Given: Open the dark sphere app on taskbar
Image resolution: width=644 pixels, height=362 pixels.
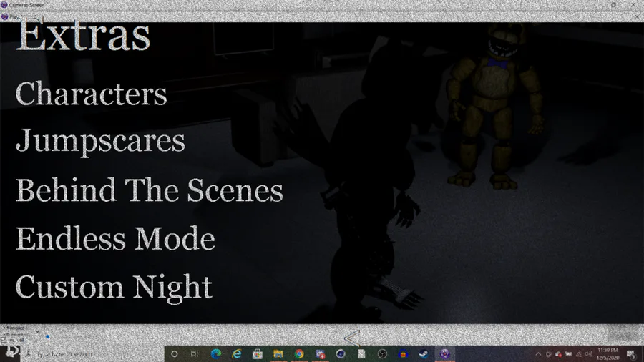Looking at the screenshot, I should [x=341, y=354].
